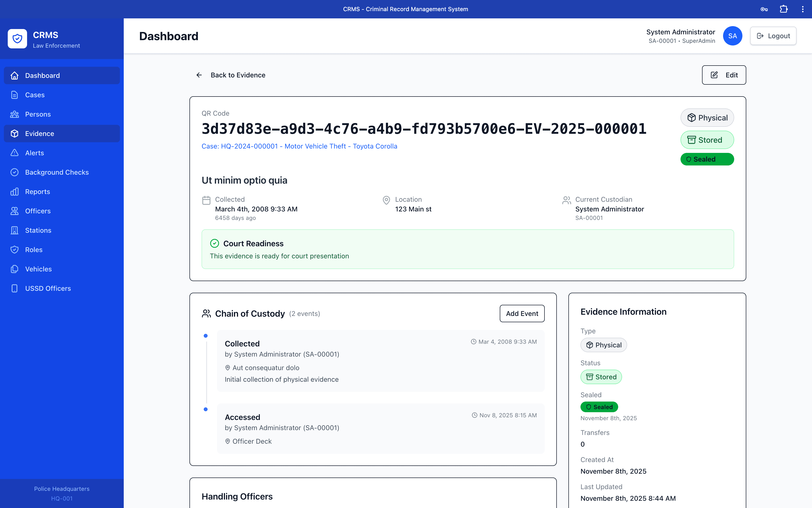The height and width of the screenshot is (508, 812).
Task: Go Back to Evidence list
Action: click(231, 75)
